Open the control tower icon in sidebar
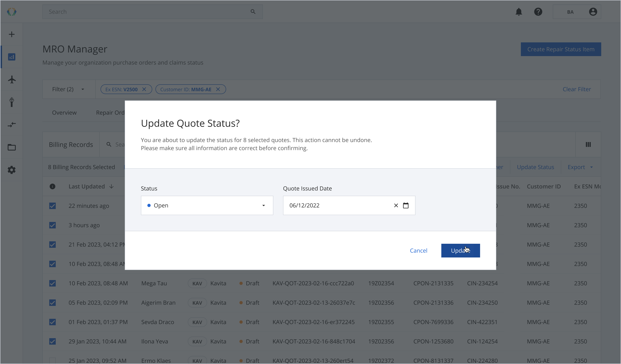The width and height of the screenshot is (621, 364). tap(12, 102)
